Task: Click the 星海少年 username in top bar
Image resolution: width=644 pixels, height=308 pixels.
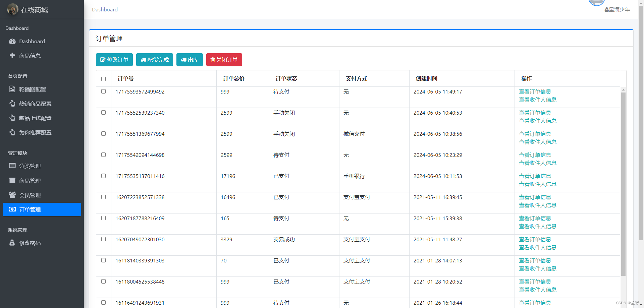Action: click(620, 10)
